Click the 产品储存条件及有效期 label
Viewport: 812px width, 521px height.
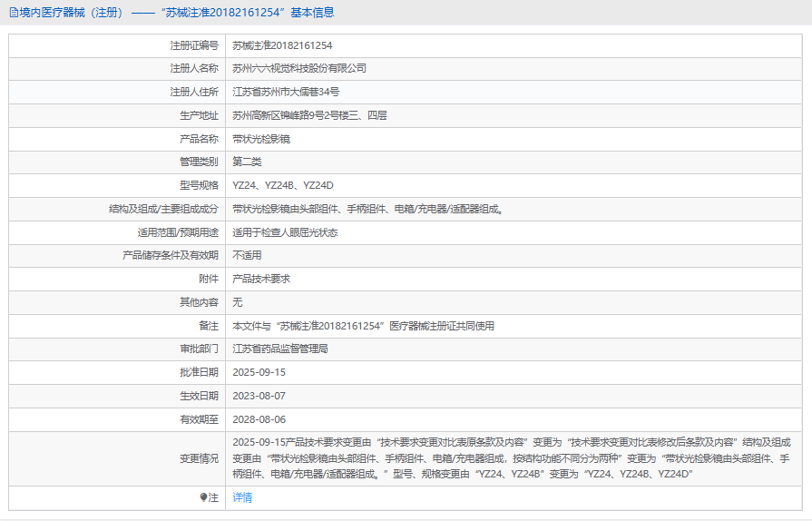[171, 255]
